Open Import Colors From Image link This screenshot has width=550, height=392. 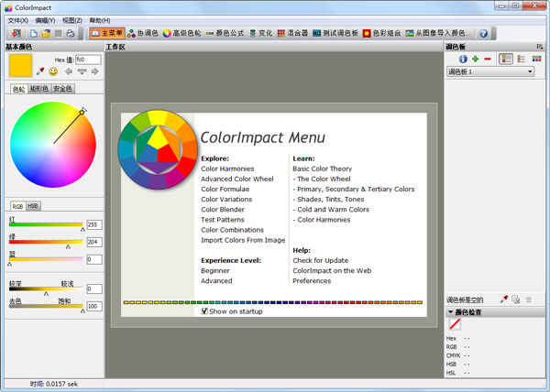coord(243,240)
